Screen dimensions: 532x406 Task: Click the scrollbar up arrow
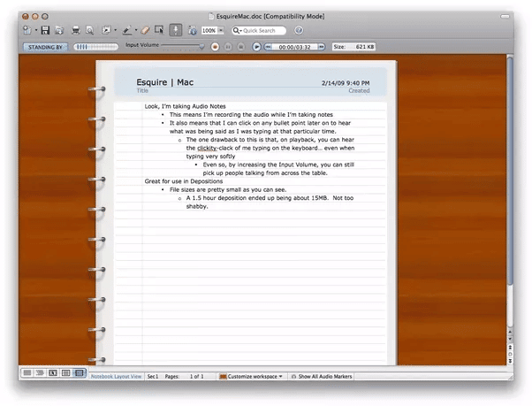click(510, 332)
